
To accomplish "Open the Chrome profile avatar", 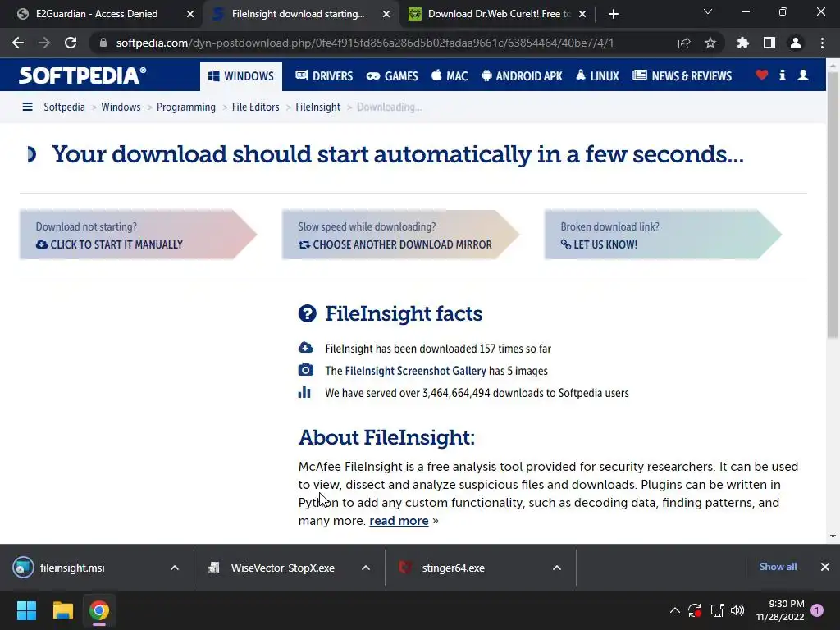I will [796, 43].
